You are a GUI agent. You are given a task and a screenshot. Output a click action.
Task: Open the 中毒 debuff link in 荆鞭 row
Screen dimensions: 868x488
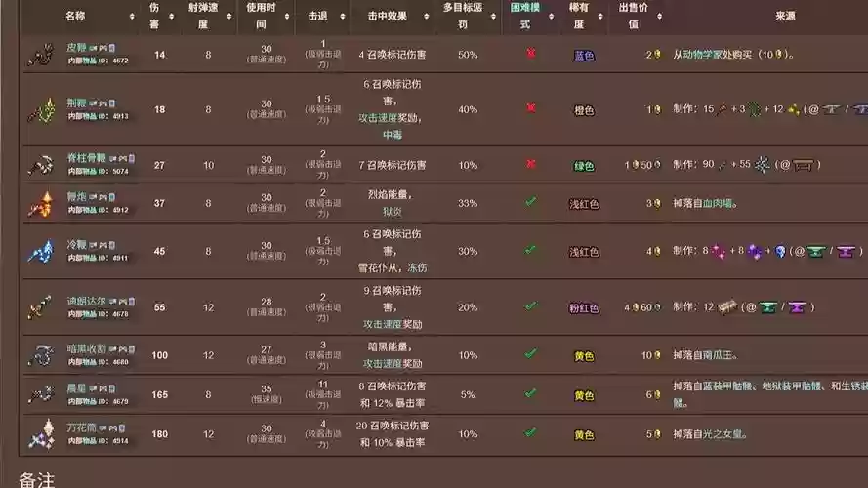[x=392, y=135]
